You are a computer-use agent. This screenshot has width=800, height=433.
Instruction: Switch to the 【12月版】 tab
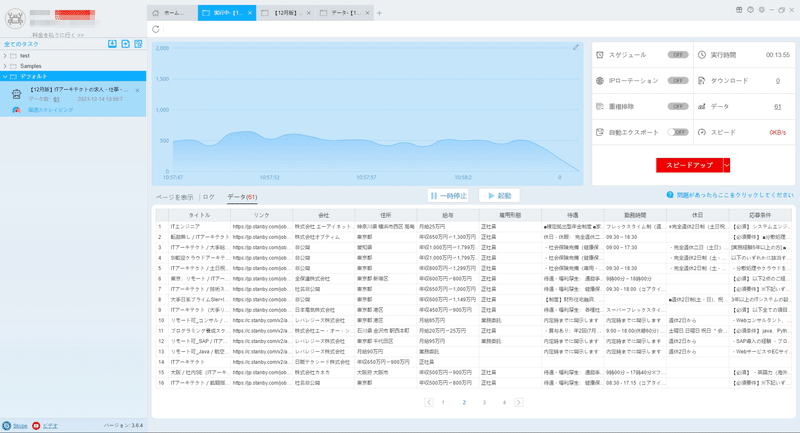coord(284,13)
